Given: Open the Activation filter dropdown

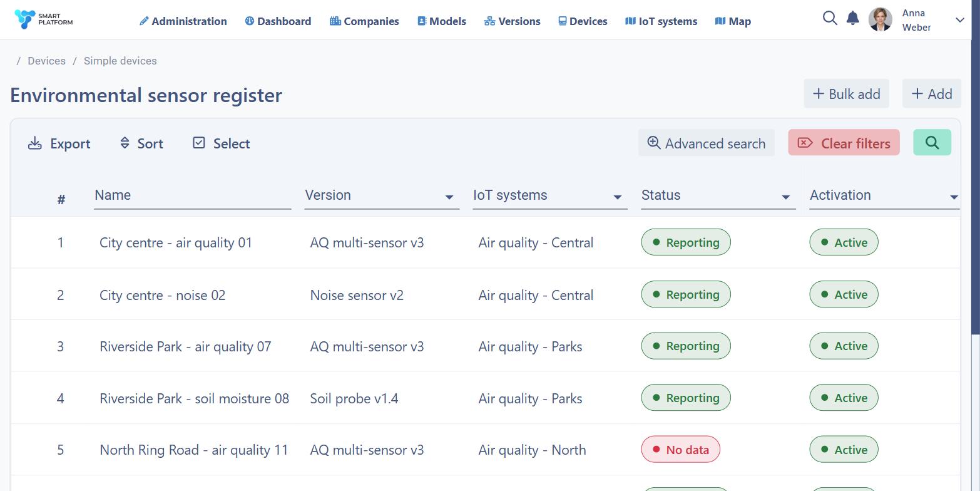Looking at the screenshot, I should [954, 197].
